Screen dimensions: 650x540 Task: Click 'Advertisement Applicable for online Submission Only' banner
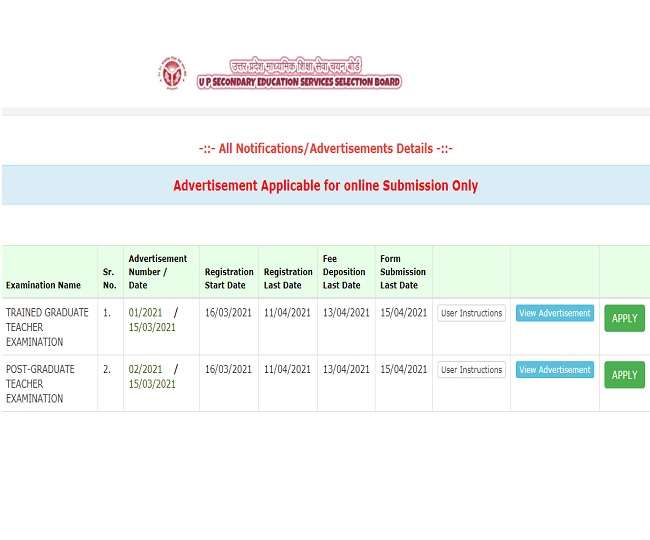point(326,185)
